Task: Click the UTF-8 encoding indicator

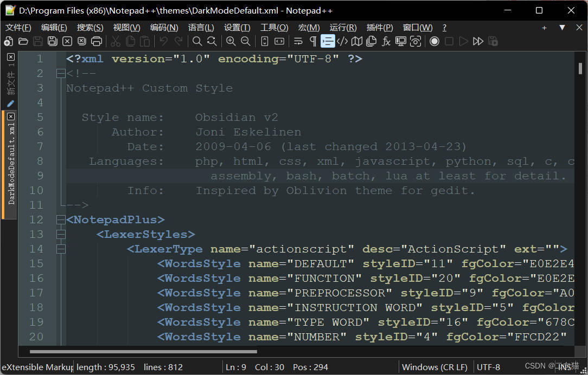Action: pyautogui.click(x=488, y=367)
